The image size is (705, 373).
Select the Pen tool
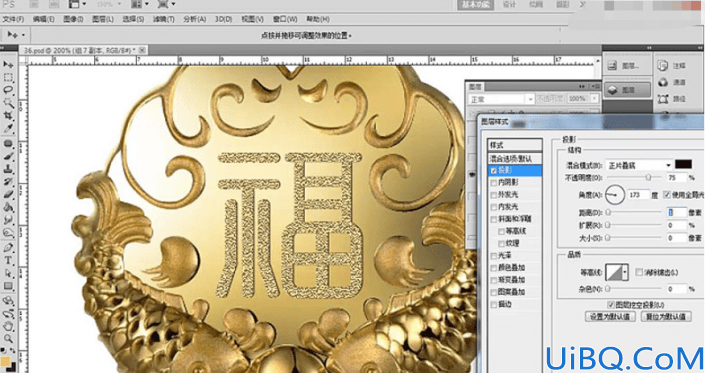(x=8, y=248)
